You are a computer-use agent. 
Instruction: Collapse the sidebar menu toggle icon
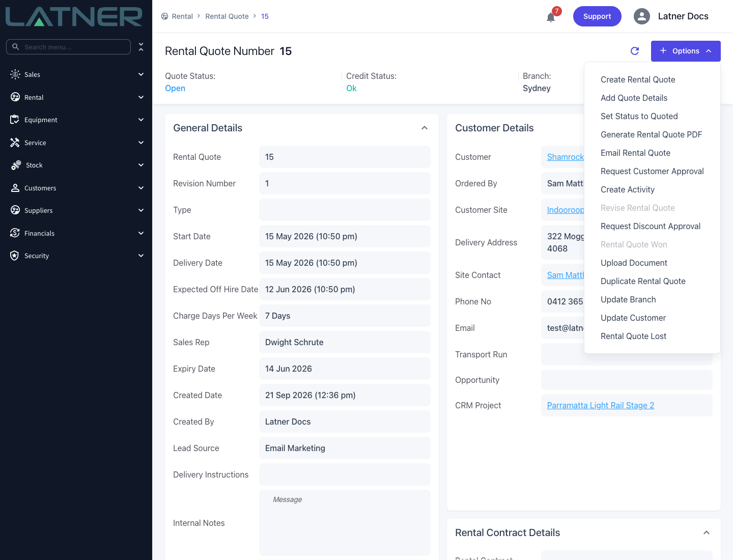pyautogui.click(x=141, y=47)
